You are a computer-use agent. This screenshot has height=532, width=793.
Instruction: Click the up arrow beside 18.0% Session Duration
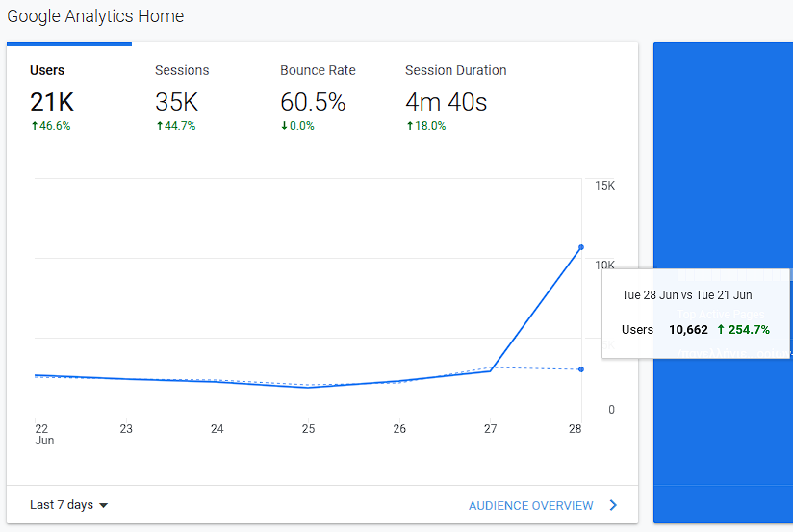point(410,126)
